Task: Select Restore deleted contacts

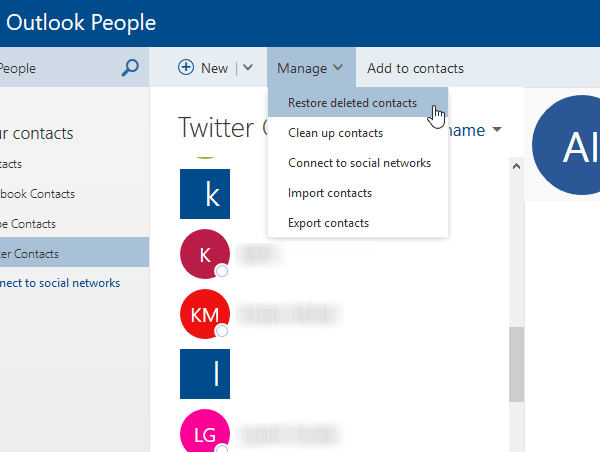Action: click(x=358, y=103)
